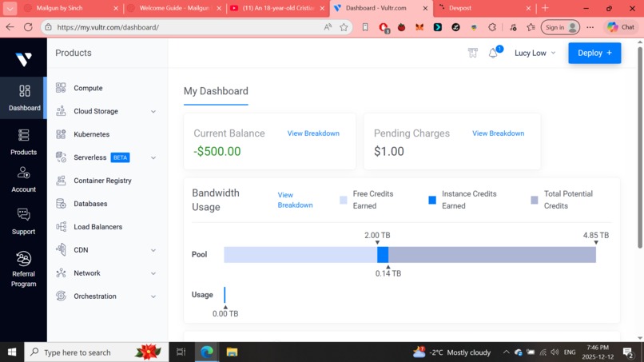Click the browser address bar URL
Viewport: 644px width, 362px height.
coord(108,27)
